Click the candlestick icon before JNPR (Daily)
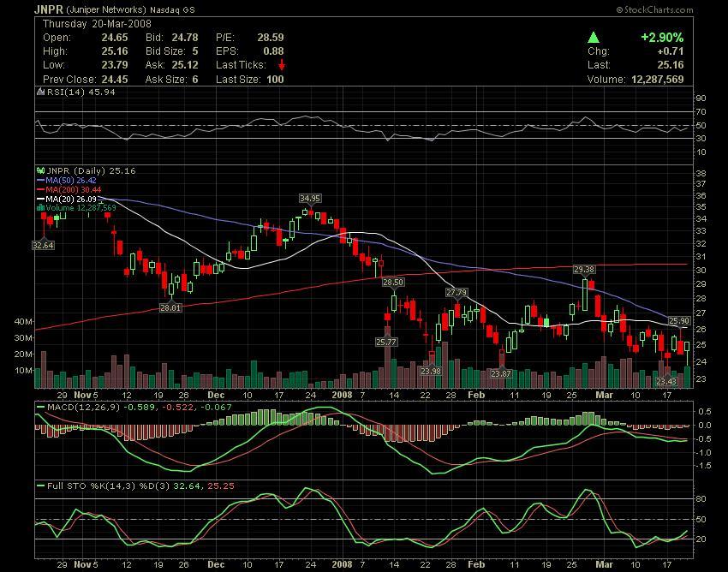This screenshot has width=728, height=572. click(x=40, y=171)
